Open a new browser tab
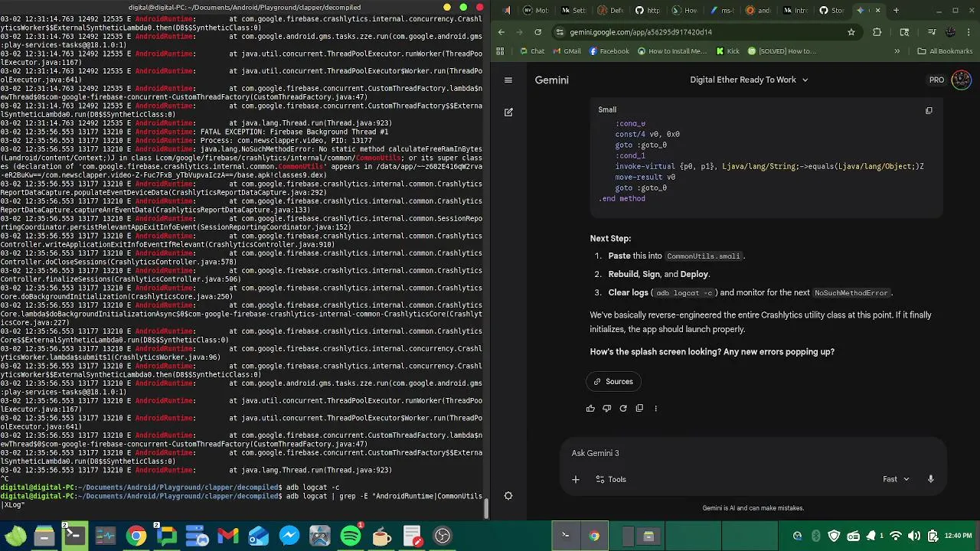 click(896, 10)
